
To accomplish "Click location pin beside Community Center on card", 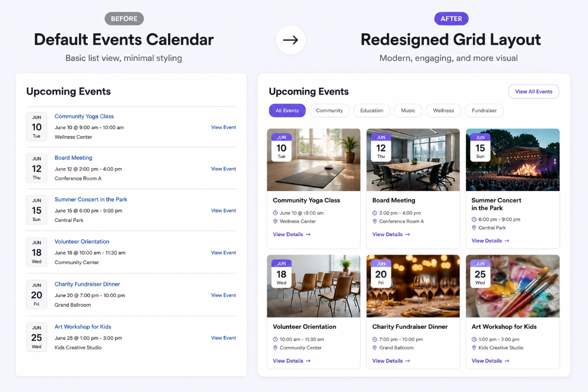I will pos(275,348).
